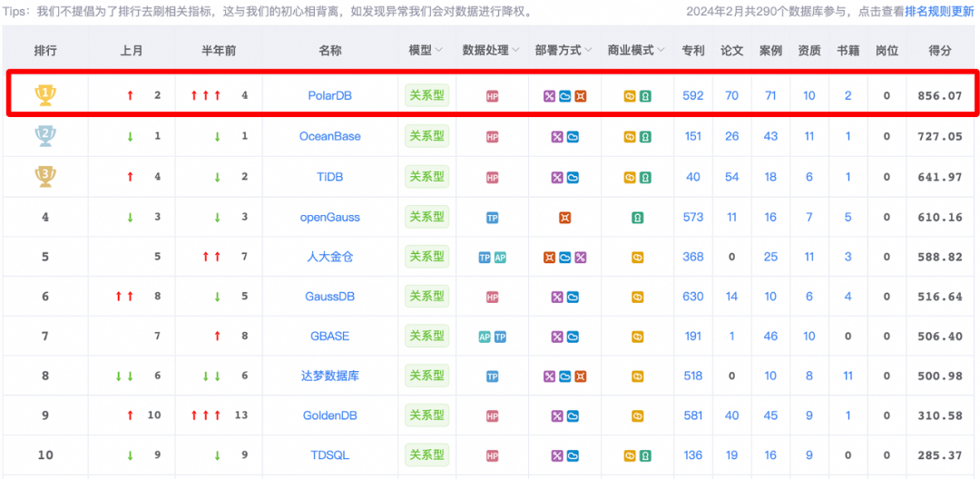
Task: Click the orange deployment icon in 达梦数据库 row
Action: tap(581, 376)
